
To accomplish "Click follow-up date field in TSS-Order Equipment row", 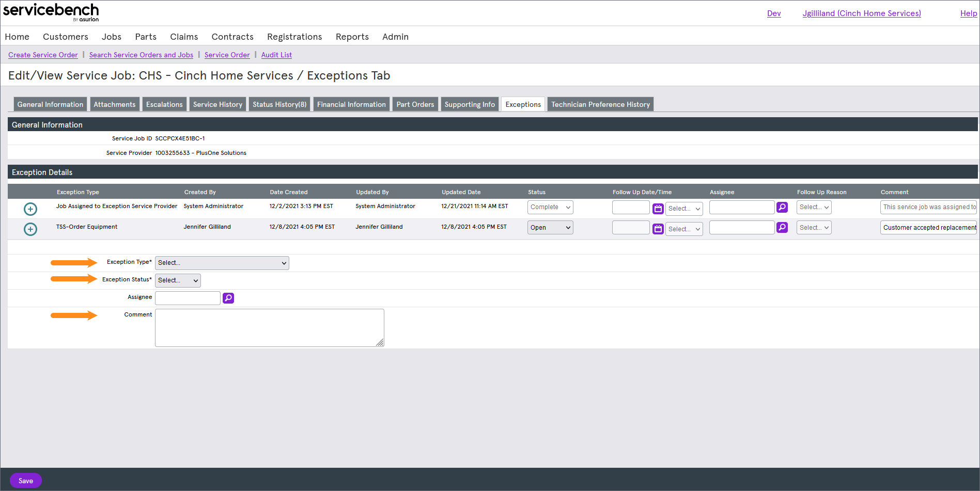I will pyautogui.click(x=631, y=228).
